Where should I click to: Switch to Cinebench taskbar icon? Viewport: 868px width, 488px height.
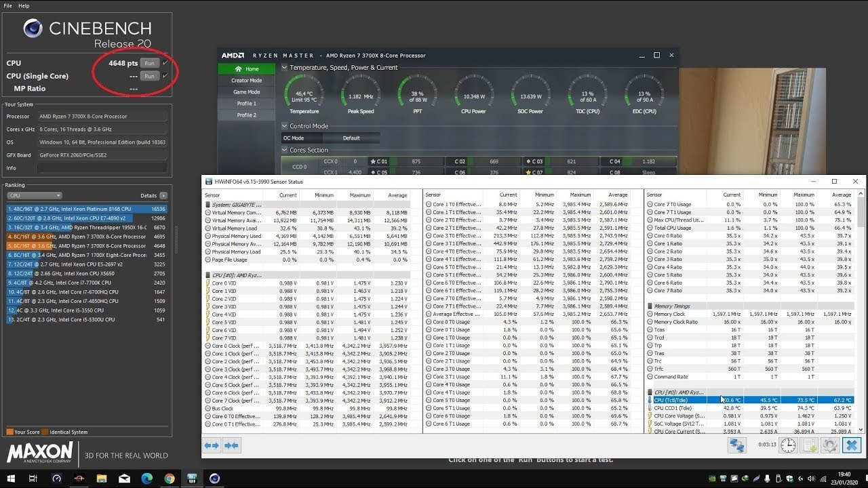coord(215,479)
